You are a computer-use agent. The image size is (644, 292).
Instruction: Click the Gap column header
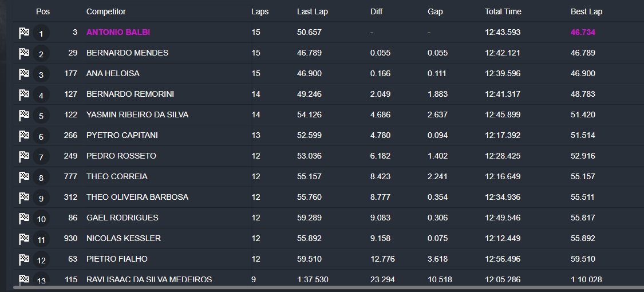pyautogui.click(x=435, y=11)
